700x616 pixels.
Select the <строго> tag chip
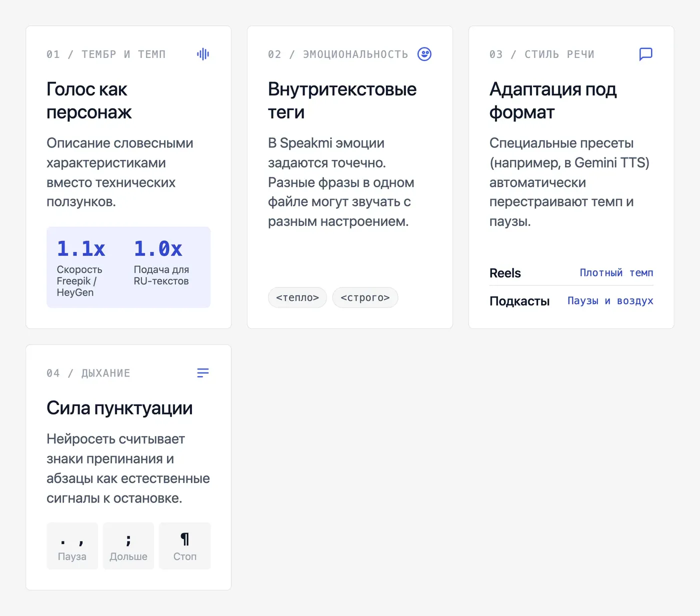click(365, 297)
